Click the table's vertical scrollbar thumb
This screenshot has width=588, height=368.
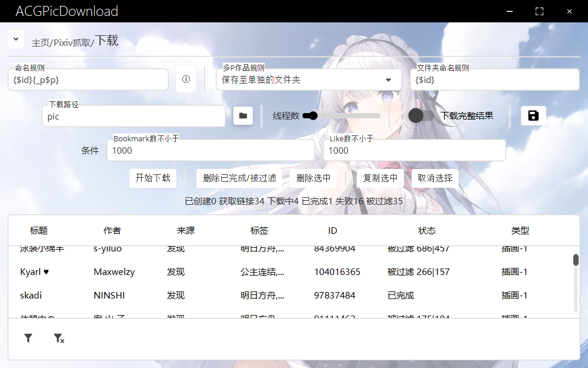(x=576, y=260)
